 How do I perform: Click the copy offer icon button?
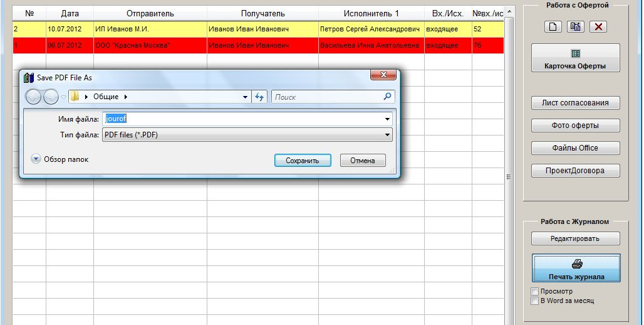[576, 27]
